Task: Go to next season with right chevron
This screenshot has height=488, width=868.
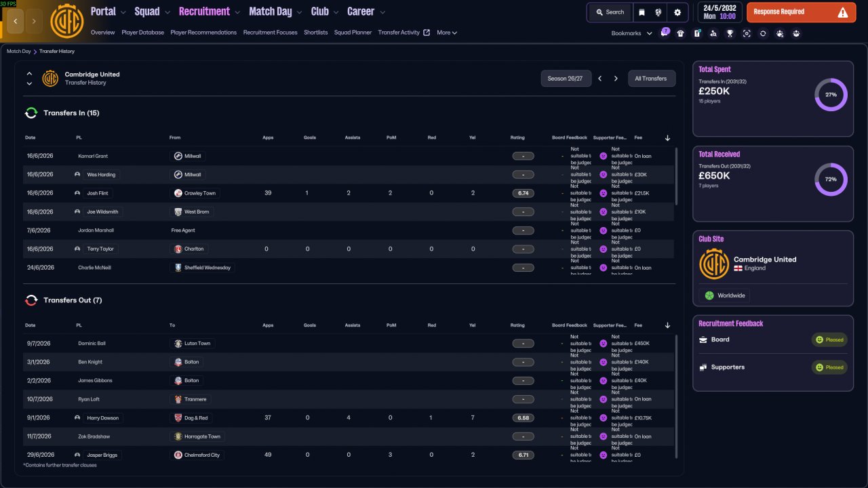Action: point(616,79)
